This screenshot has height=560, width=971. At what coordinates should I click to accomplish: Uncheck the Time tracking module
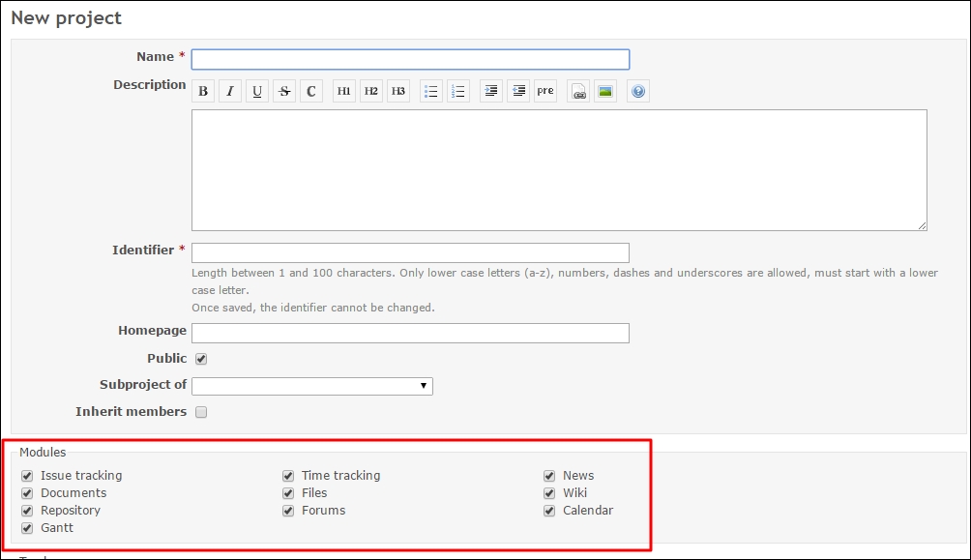pos(288,476)
